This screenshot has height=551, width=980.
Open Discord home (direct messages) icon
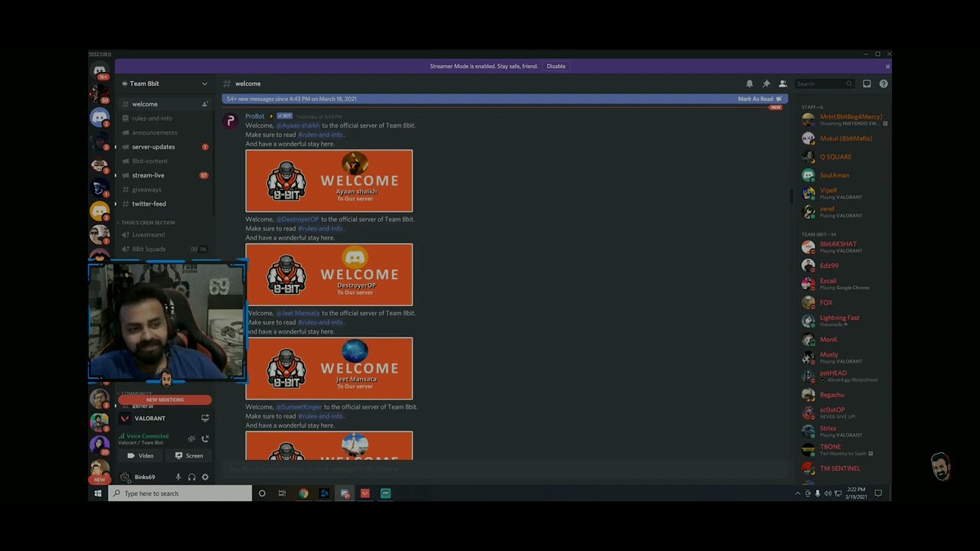point(100,70)
